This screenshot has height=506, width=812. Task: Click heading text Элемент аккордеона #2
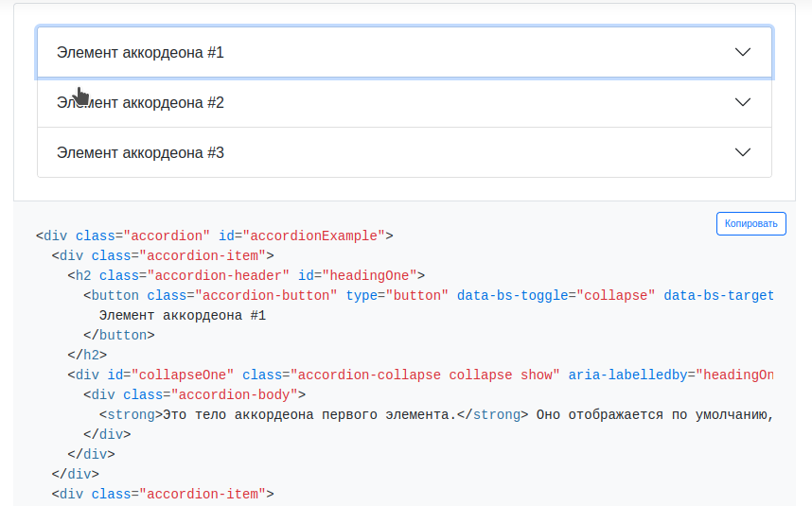coord(140,103)
